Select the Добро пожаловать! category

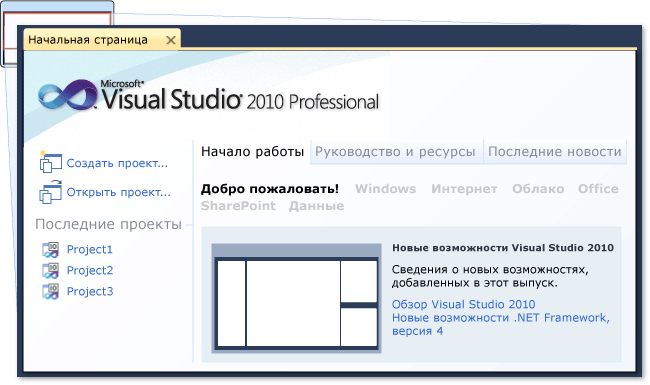[x=269, y=189]
